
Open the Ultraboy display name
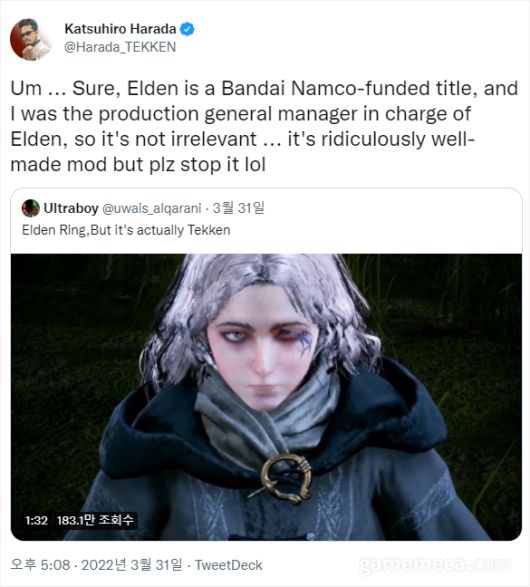tap(71, 208)
